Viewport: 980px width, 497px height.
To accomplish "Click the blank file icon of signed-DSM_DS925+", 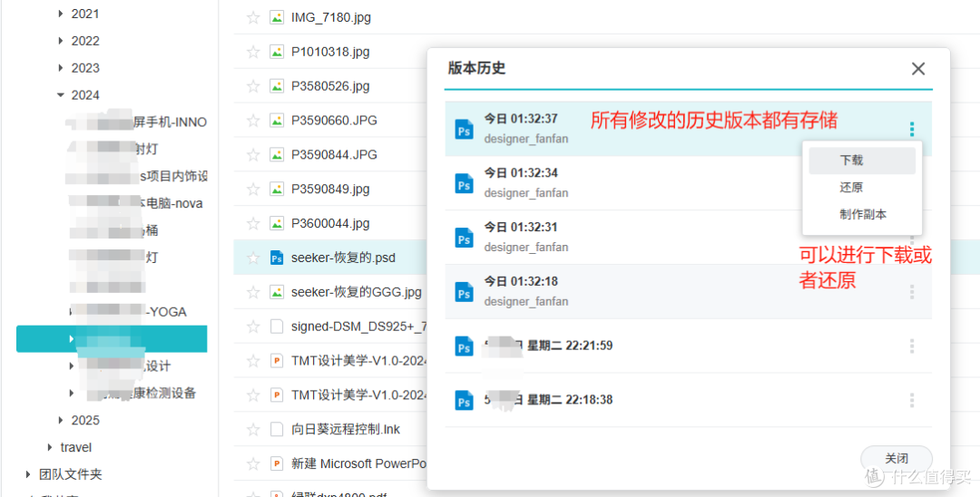I will (x=276, y=326).
